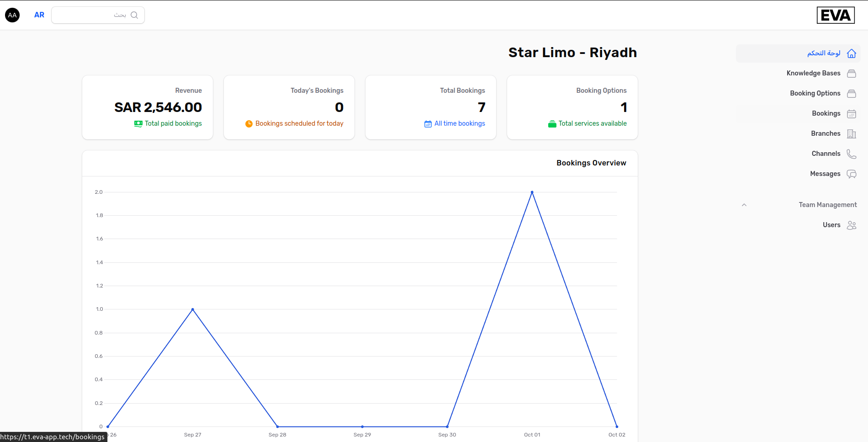Click the Messages chat bubble icon

click(x=851, y=174)
